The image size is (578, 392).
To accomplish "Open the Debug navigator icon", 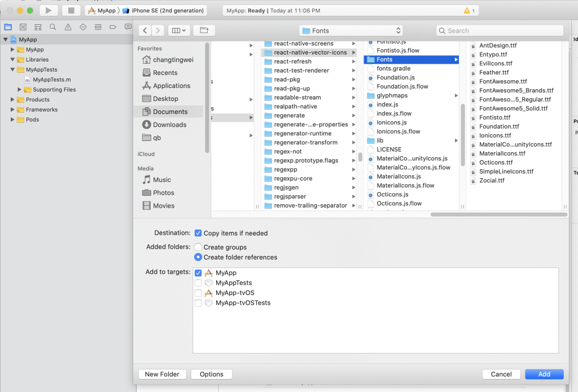I will (98, 27).
